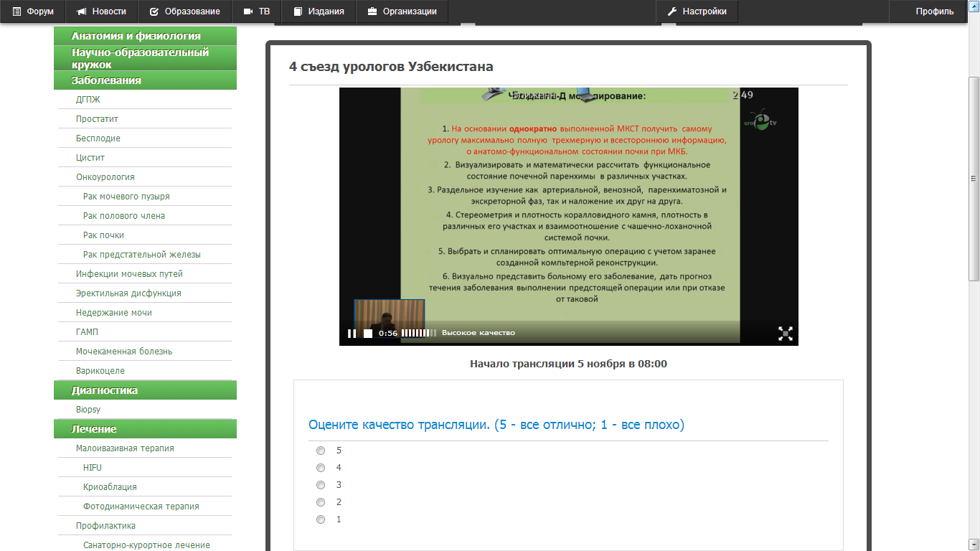Select rating 3 for broadcast quality
Viewport: 980px width, 551px height.
pos(321,485)
